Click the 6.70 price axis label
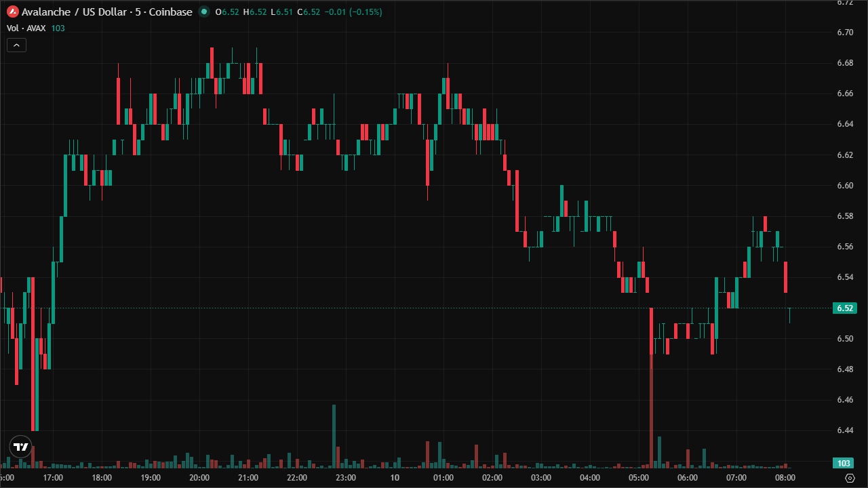The image size is (868, 488). pos(845,32)
